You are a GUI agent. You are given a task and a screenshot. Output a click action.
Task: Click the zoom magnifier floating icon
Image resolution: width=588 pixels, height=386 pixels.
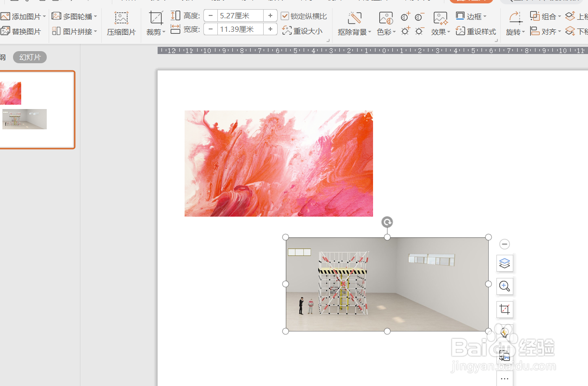(x=505, y=286)
